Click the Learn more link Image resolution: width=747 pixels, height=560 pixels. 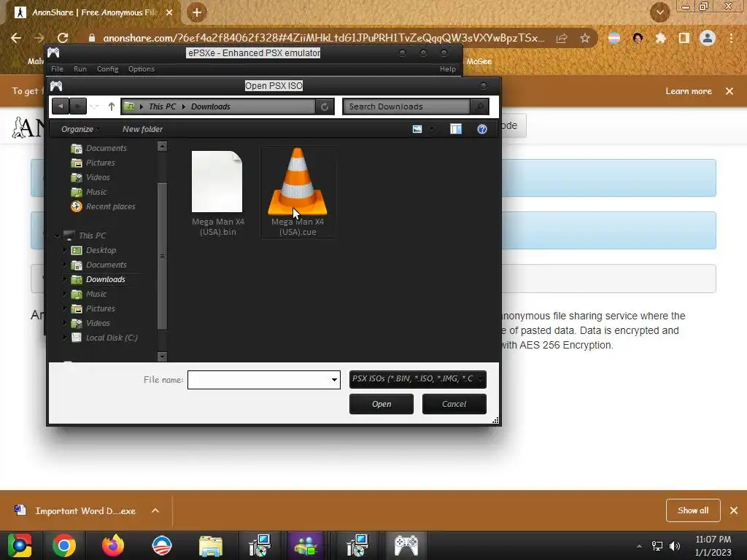coord(689,91)
